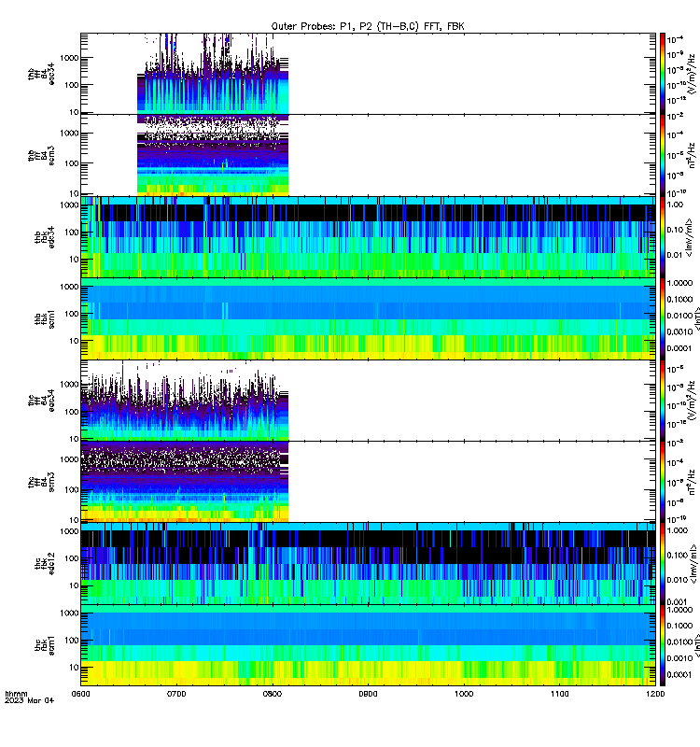
Task: Click the thb scm3 FFT spectrogram data
Action: coord(213,155)
